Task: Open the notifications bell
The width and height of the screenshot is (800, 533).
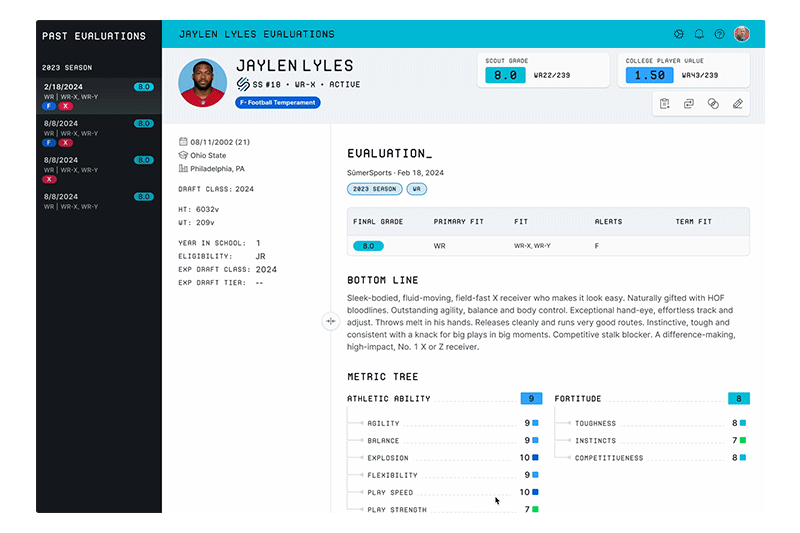Action: [699, 34]
